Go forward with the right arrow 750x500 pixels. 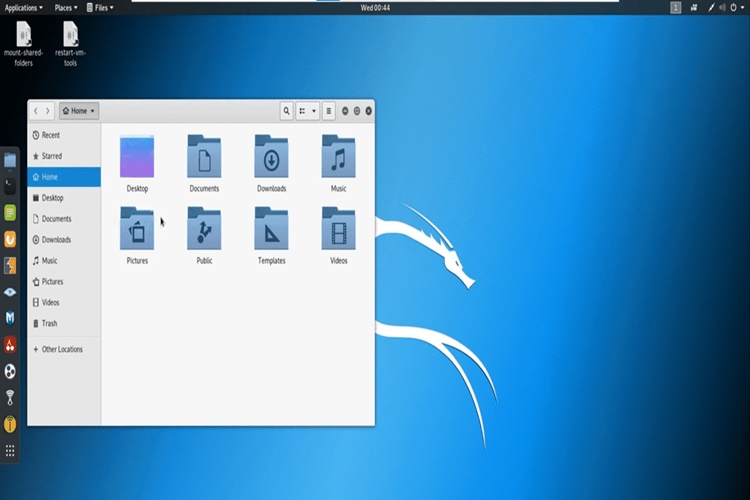[47, 111]
